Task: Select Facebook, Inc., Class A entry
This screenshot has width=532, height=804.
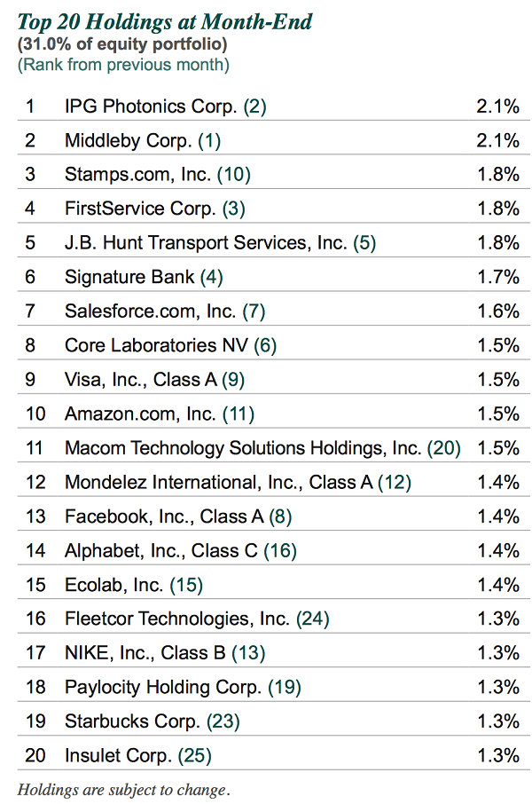Action: 164,516
